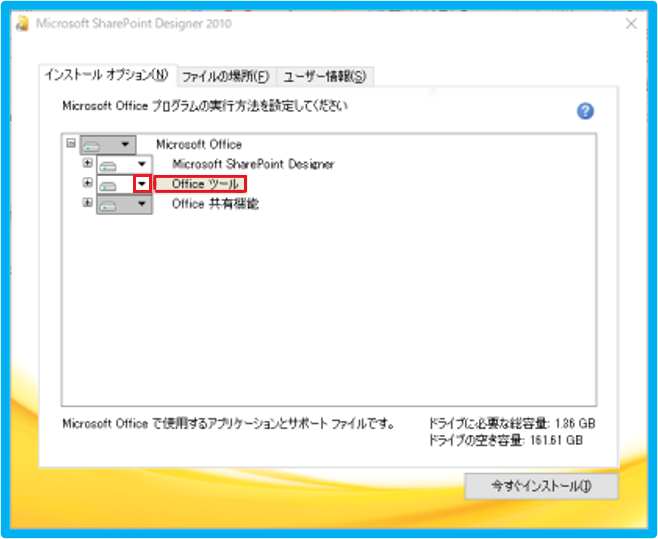
Task: Expand the Microsoft SharePoint Designer node
Action: 87,163
